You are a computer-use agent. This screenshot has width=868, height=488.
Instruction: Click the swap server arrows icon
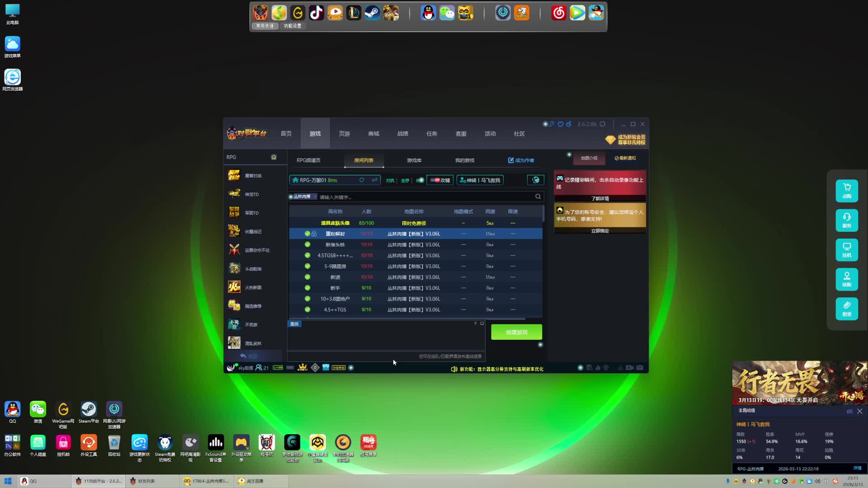[x=374, y=180]
